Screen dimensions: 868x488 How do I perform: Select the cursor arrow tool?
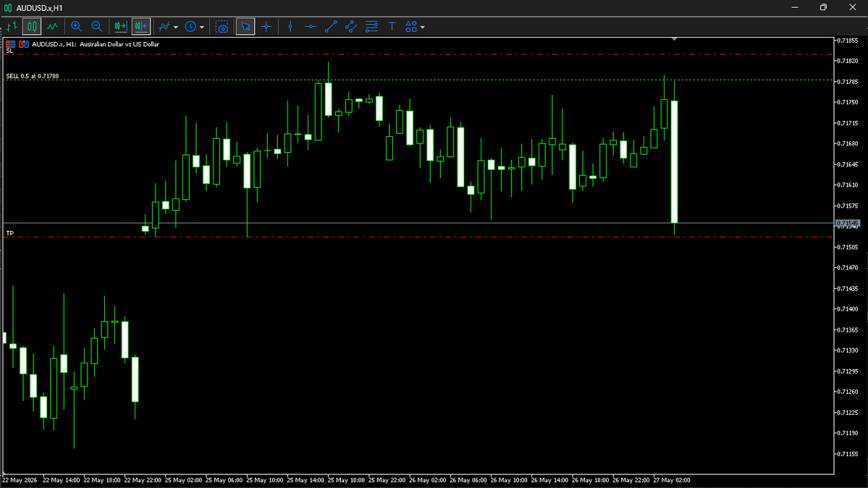tap(245, 27)
